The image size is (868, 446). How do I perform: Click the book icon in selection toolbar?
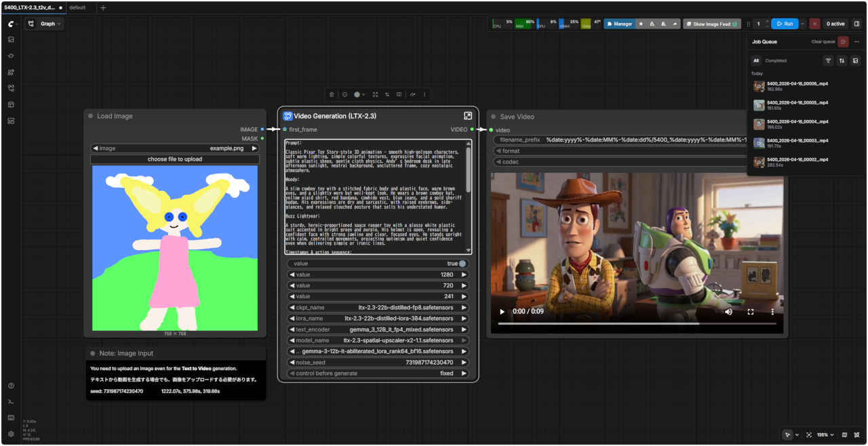pyautogui.click(x=399, y=94)
